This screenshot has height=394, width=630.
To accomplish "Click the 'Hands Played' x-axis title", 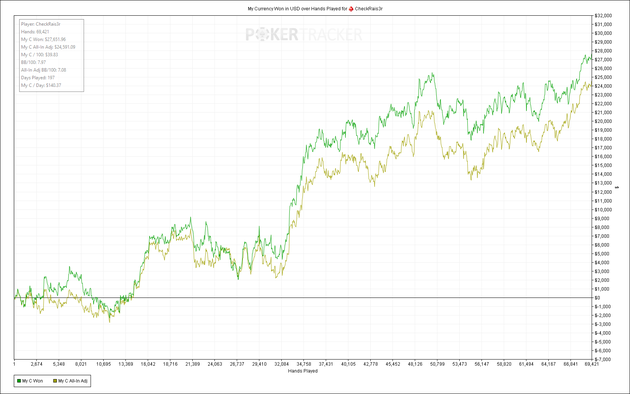I will [303, 371].
